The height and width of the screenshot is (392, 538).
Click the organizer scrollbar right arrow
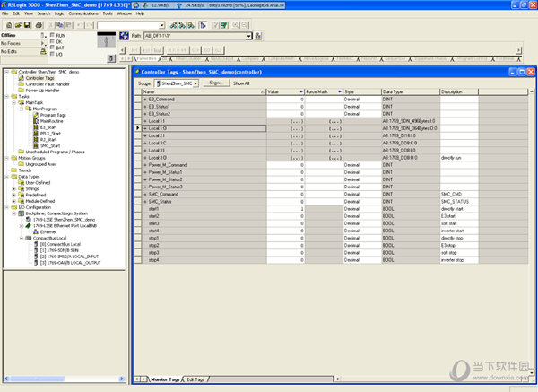(121, 379)
